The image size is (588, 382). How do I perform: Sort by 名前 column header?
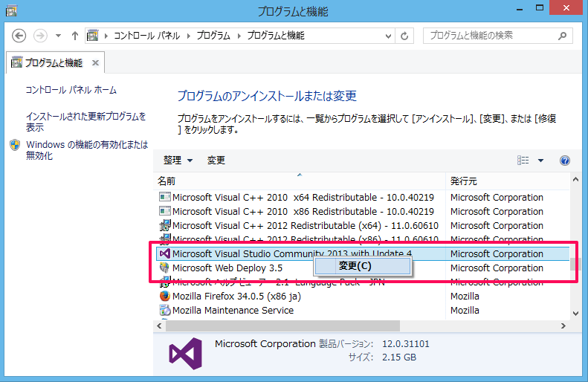click(300, 181)
